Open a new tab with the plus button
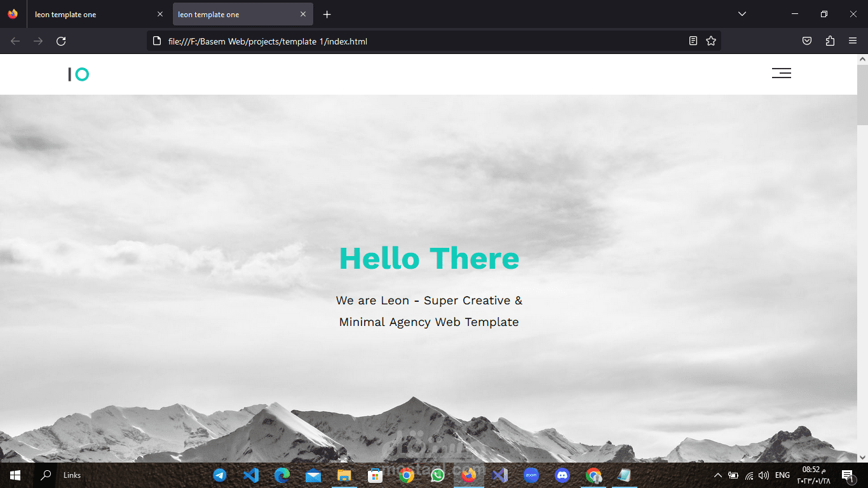Viewport: 868px width, 488px height. 327,15
